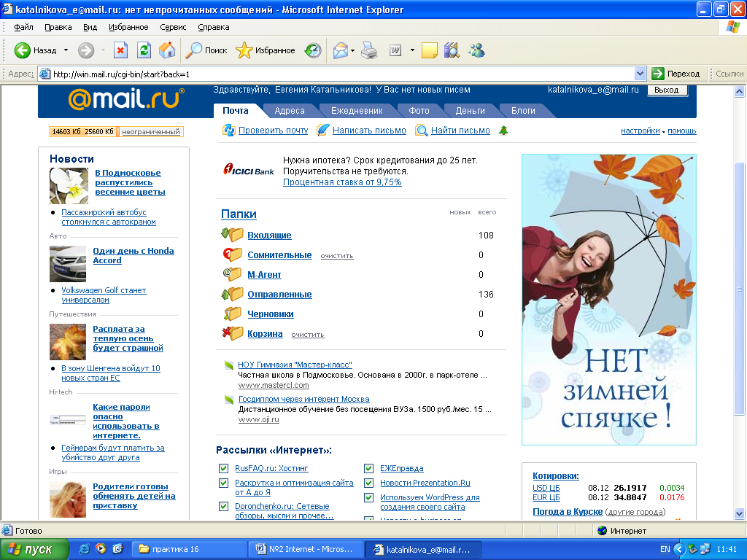The height and width of the screenshot is (560, 747).
Task: Click the feather Write letter icon
Action: (x=323, y=130)
